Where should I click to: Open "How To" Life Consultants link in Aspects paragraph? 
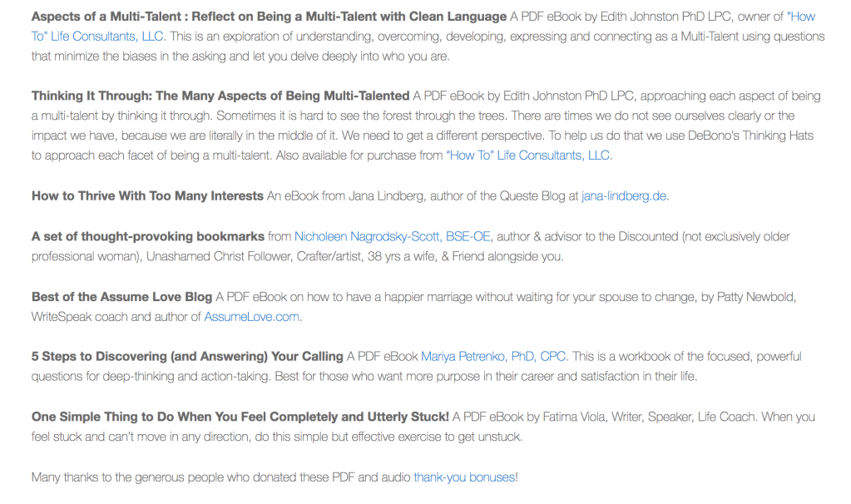coord(100,37)
